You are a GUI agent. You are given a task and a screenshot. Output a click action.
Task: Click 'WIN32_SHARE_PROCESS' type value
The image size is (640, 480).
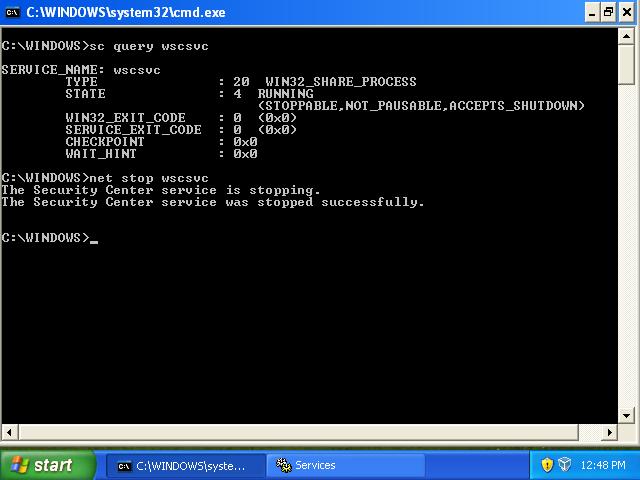point(341,82)
